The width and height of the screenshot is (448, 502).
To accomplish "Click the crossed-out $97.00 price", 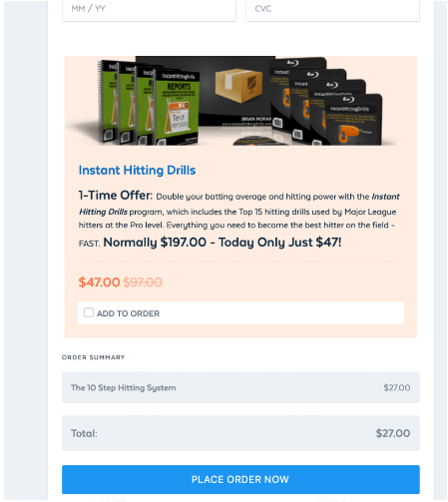I will 143,282.
